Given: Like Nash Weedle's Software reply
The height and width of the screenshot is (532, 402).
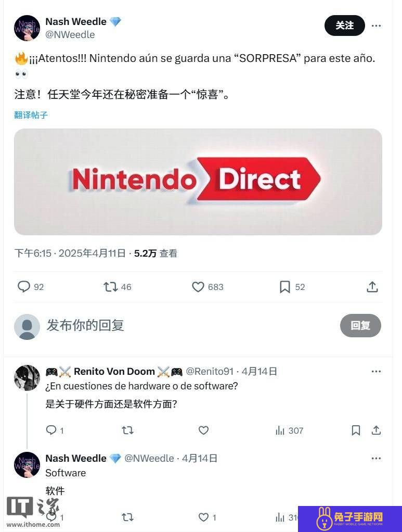Looking at the screenshot, I should [x=203, y=517].
